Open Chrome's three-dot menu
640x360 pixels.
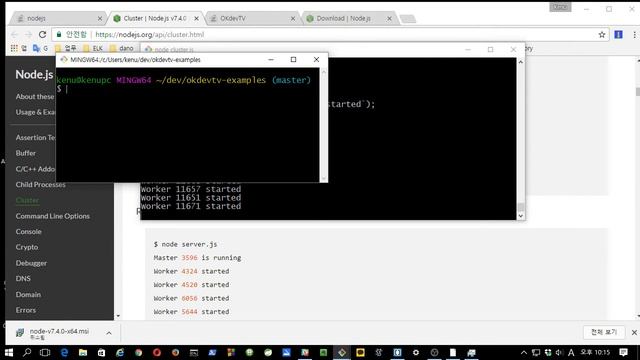634,35
